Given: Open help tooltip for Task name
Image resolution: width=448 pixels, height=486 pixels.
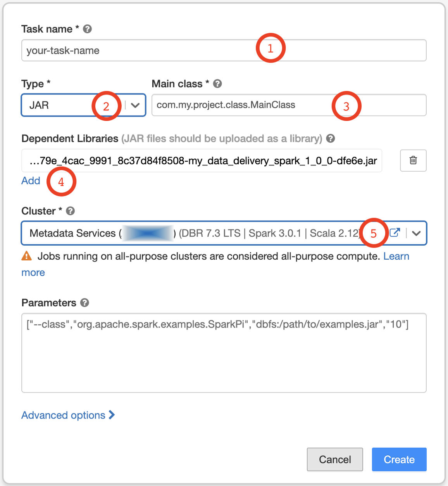Looking at the screenshot, I should click(87, 29).
